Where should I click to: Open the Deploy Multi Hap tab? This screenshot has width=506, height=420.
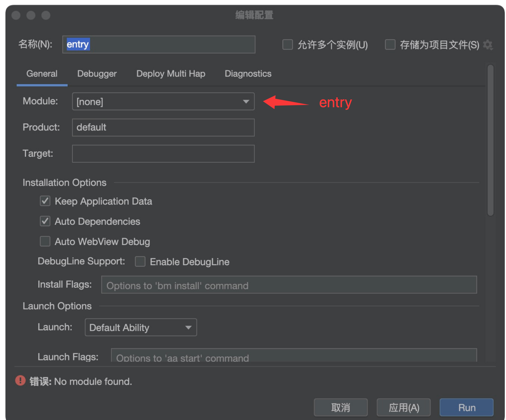[171, 74]
